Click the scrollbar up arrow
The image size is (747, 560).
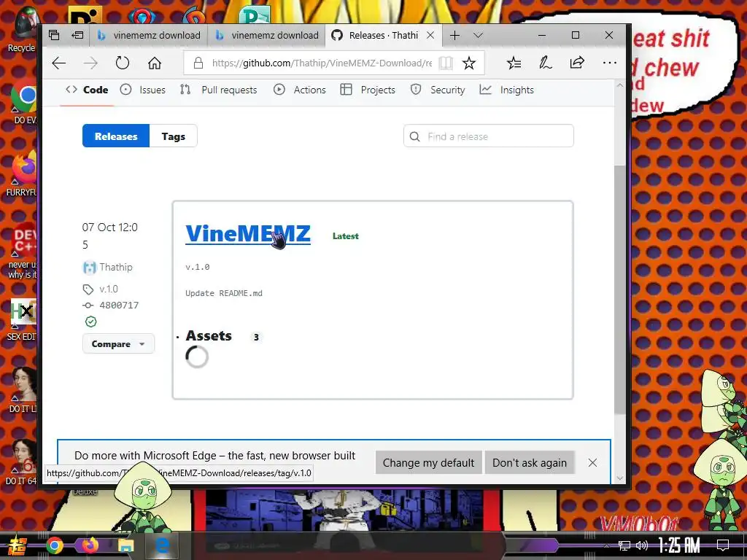pyautogui.click(x=619, y=86)
